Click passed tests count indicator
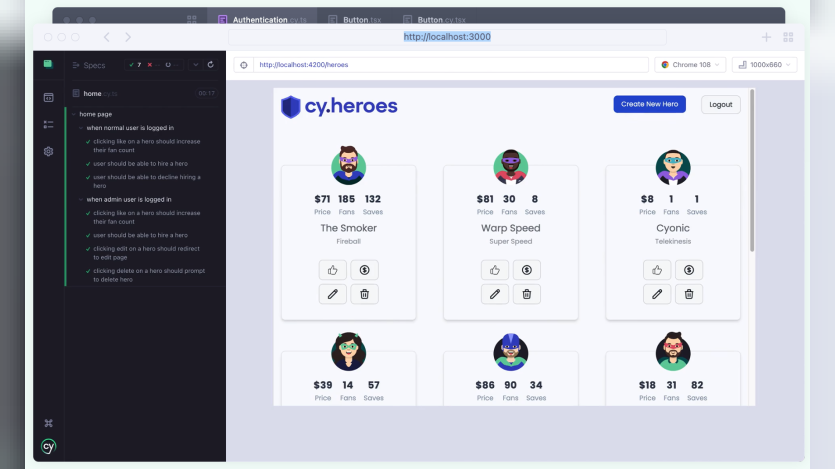The height and width of the screenshot is (469, 835). click(135, 65)
